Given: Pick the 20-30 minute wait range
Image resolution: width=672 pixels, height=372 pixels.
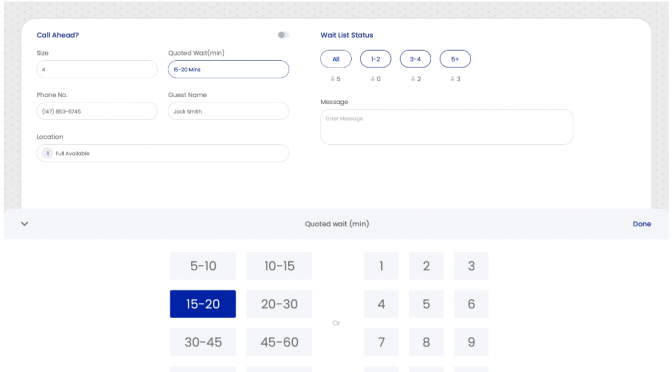Looking at the screenshot, I should point(279,304).
